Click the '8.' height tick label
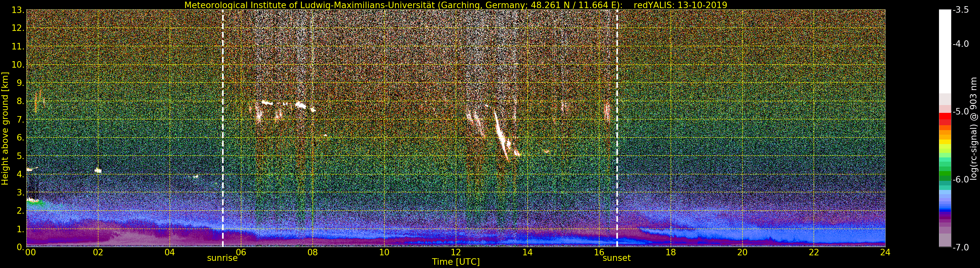Viewport: 980px width, 268px height. point(21,101)
